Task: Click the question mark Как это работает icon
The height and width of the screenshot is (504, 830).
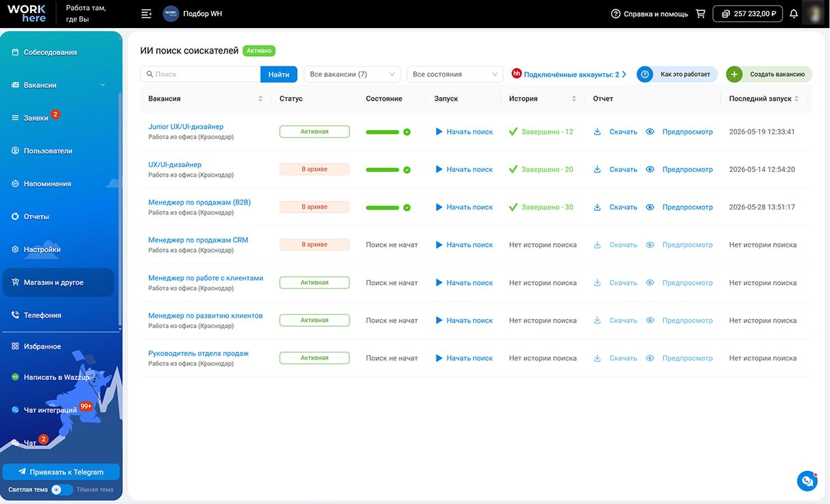Action: click(x=644, y=74)
